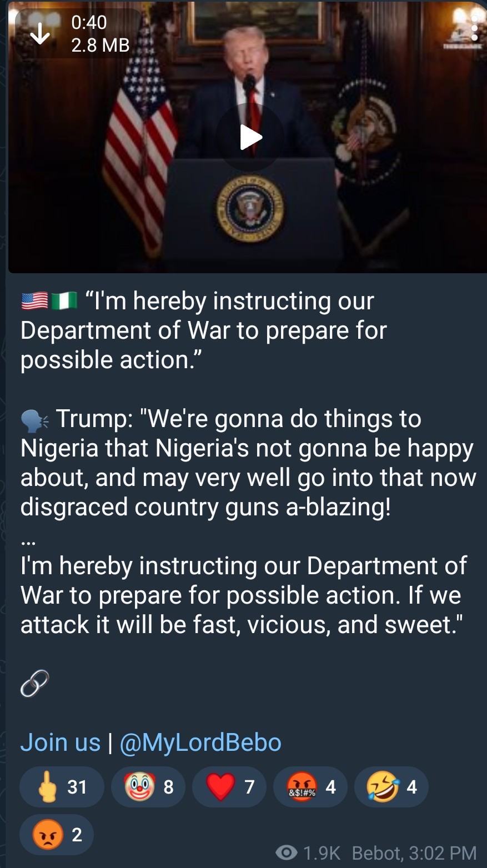The height and width of the screenshot is (868, 487).
Task: Click the 0:40 video duration label
Action: point(89,22)
